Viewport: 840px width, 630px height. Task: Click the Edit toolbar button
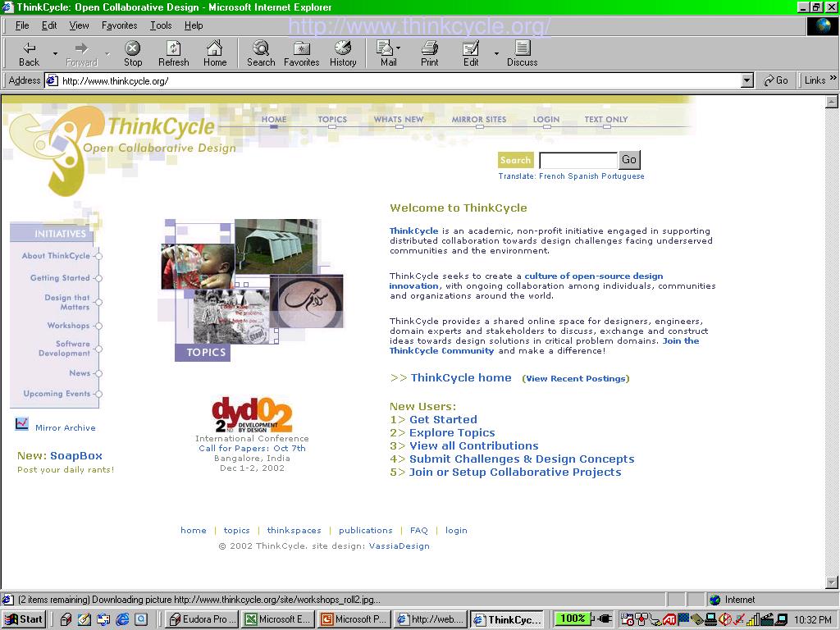471,53
